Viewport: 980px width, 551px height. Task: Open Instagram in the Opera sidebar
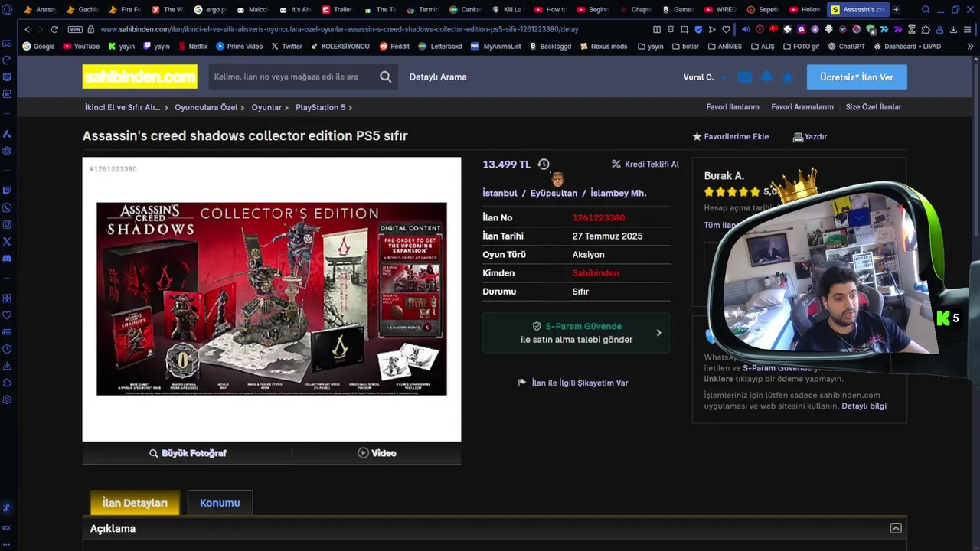(x=7, y=224)
